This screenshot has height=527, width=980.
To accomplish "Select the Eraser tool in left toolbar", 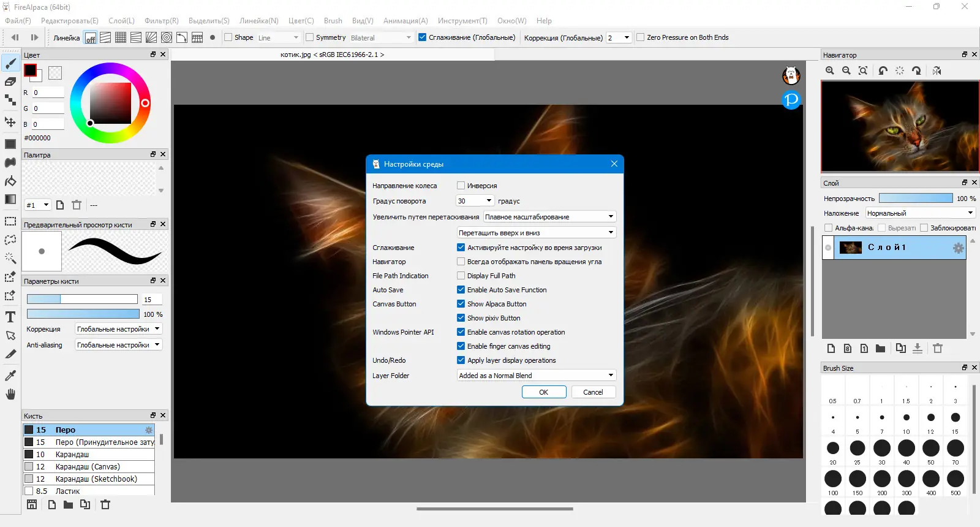I will pyautogui.click(x=10, y=82).
